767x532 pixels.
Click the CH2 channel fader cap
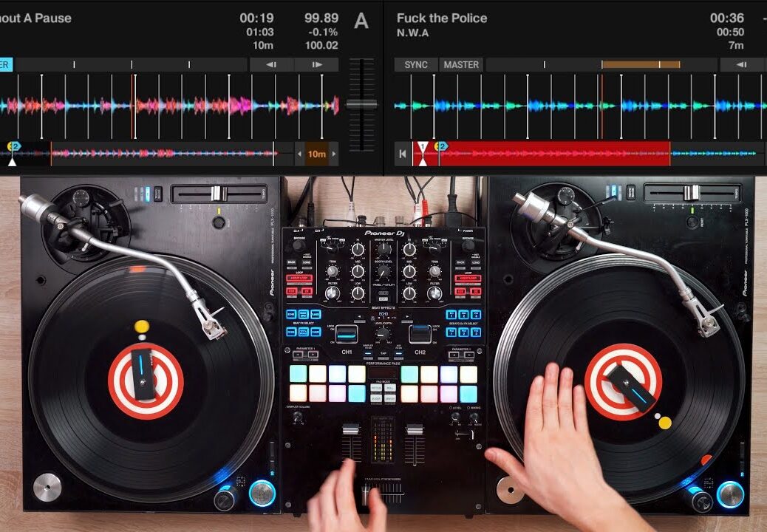[x=415, y=429]
